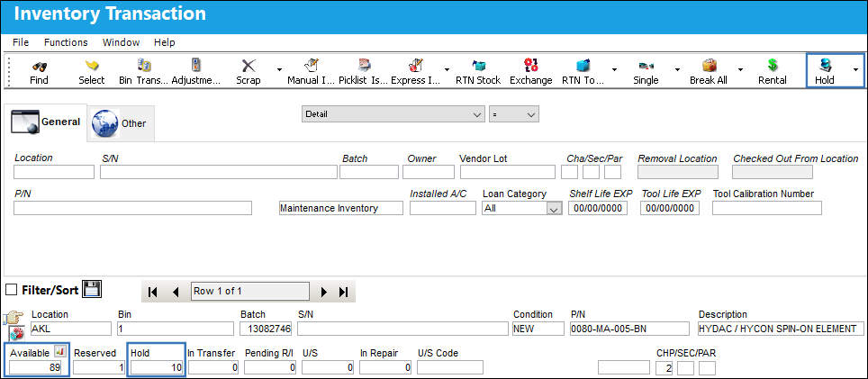This screenshot has height=379, width=868.
Task: Go to the last row
Action: pos(343,293)
